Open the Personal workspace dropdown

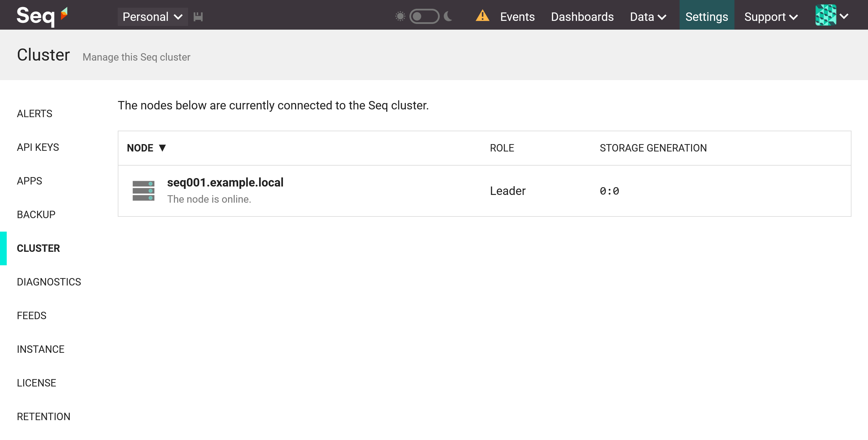click(x=152, y=16)
